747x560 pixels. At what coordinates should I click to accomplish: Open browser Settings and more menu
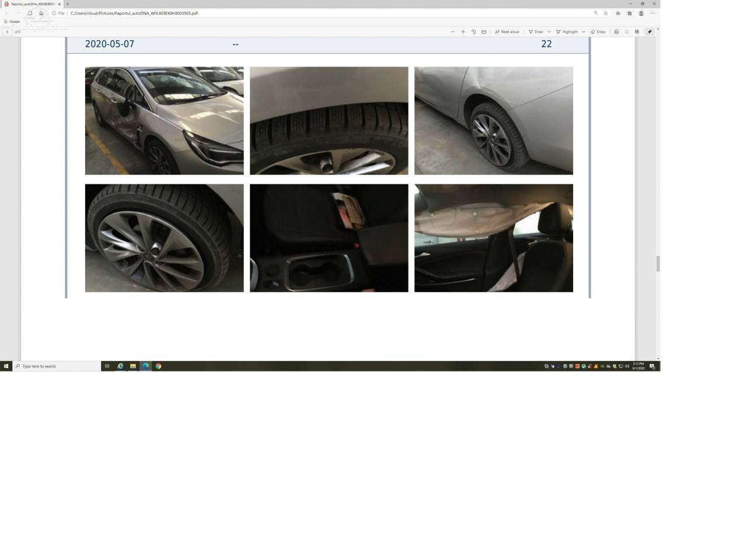tap(652, 13)
